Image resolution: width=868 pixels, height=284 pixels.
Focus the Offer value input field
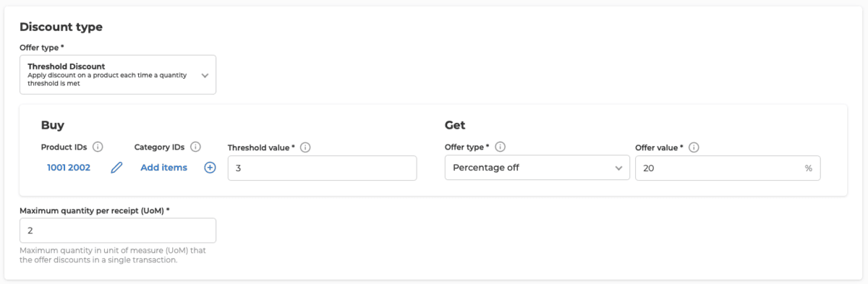pos(728,168)
